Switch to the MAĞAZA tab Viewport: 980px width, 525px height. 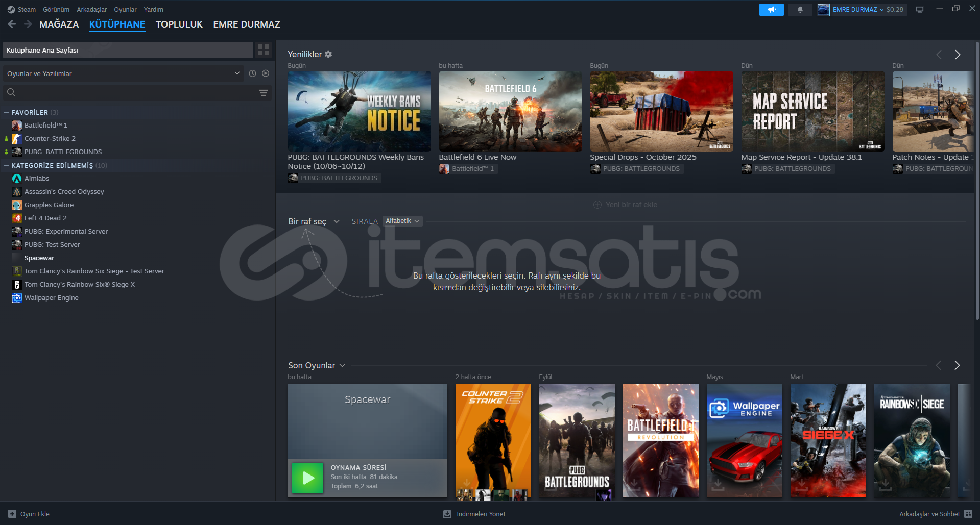click(59, 24)
